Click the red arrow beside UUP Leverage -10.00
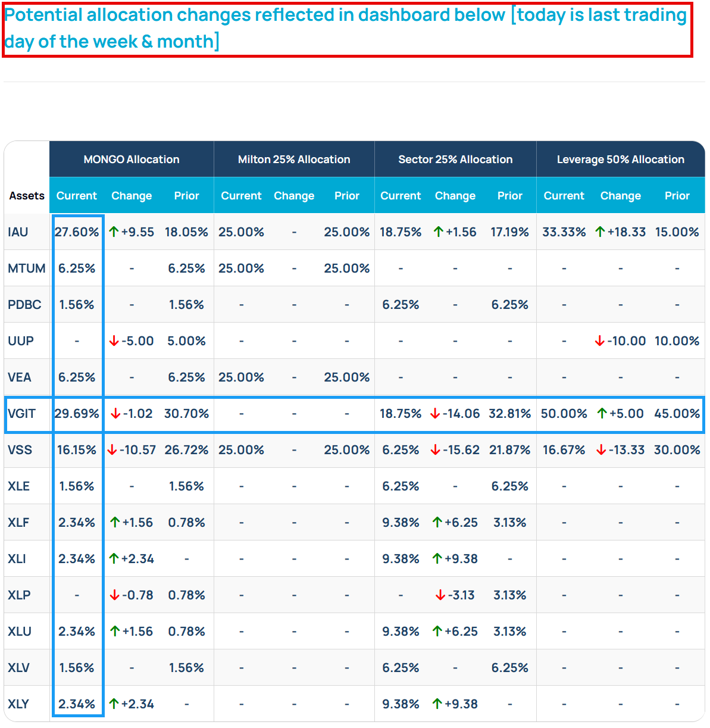 [x=600, y=340]
